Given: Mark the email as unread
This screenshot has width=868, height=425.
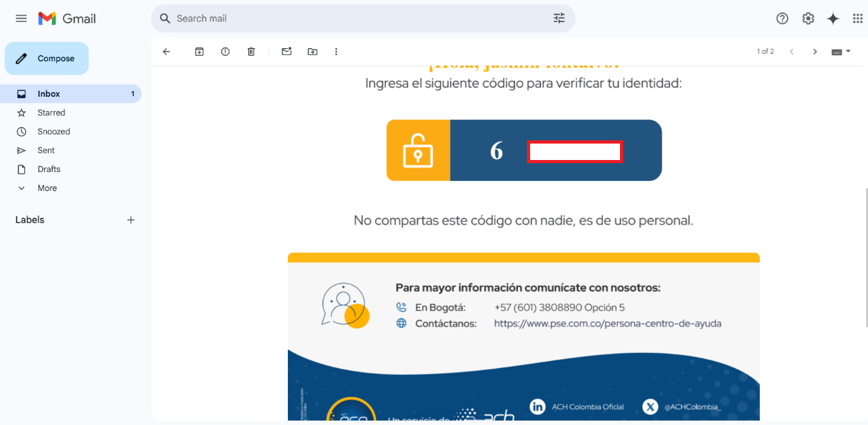Looking at the screenshot, I should pos(287,52).
